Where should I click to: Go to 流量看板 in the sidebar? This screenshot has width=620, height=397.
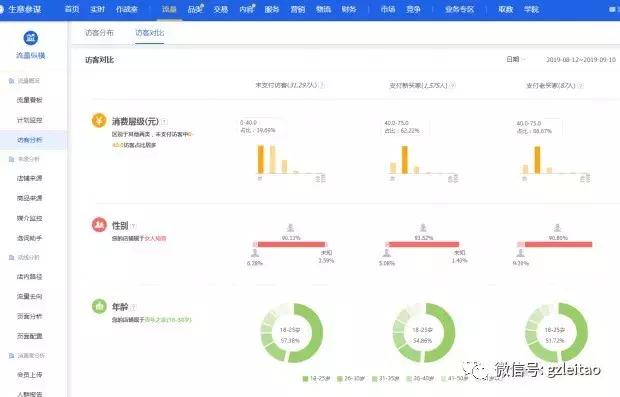point(30,100)
